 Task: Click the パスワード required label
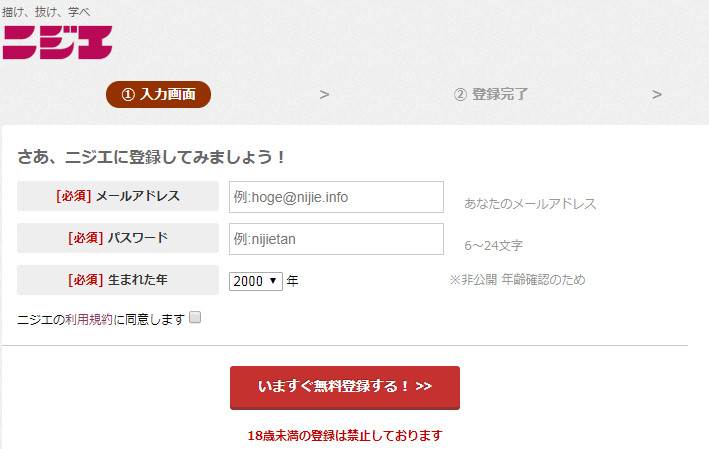click(x=118, y=238)
